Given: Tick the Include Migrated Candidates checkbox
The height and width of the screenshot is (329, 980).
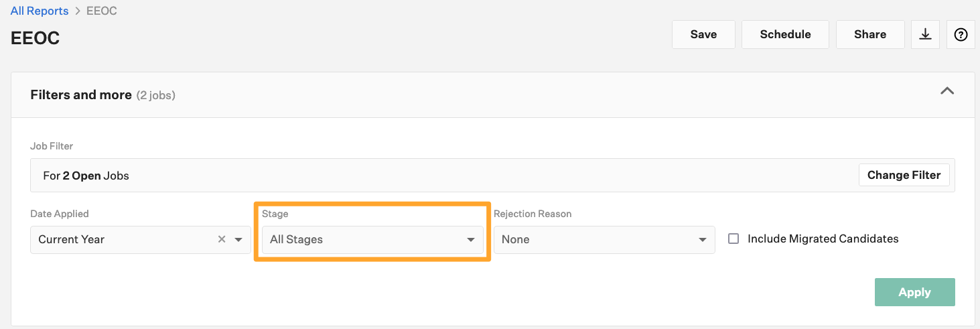Looking at the screenshot, I should tap(733, 239).
